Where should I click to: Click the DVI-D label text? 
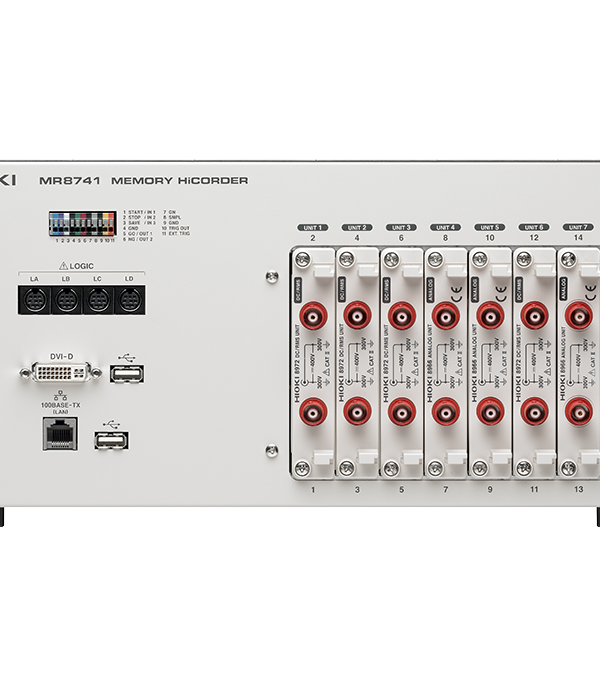point(61,357)
